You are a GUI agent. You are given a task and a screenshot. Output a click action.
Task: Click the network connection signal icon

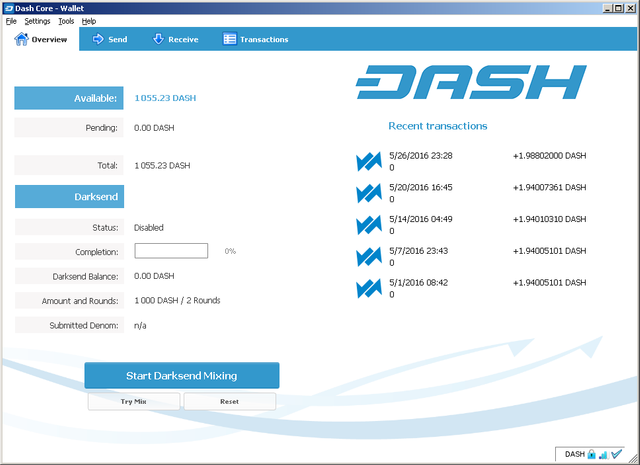(x=603, y=454)
